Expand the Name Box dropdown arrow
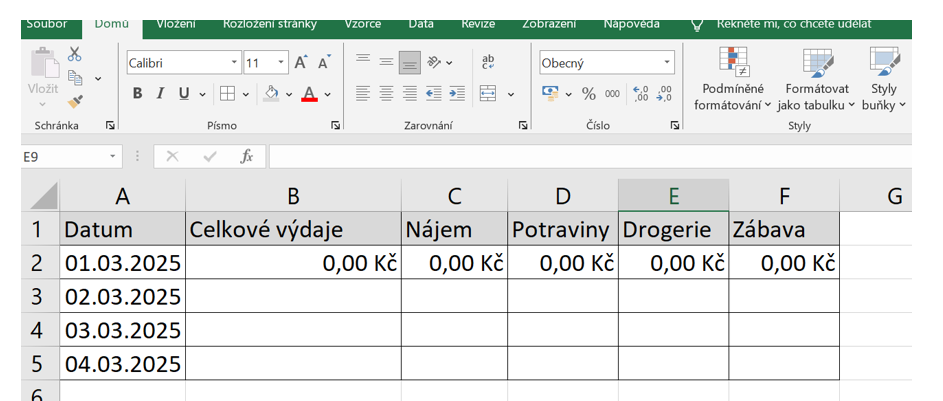 113,157
